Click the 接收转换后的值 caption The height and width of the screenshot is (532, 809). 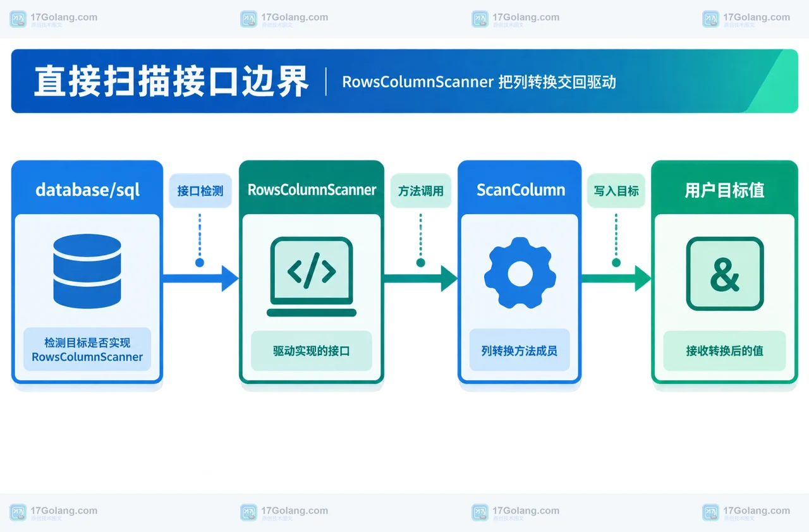click(x=725, y=351)
